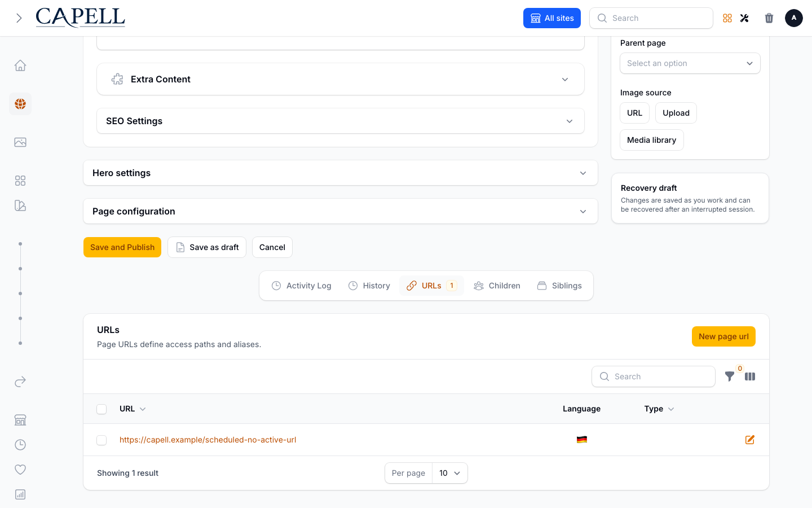Image resolution: width=812 pixels, height=508 pixels.
Task: Toggle table columns icon
Action: tap(750, 376)
